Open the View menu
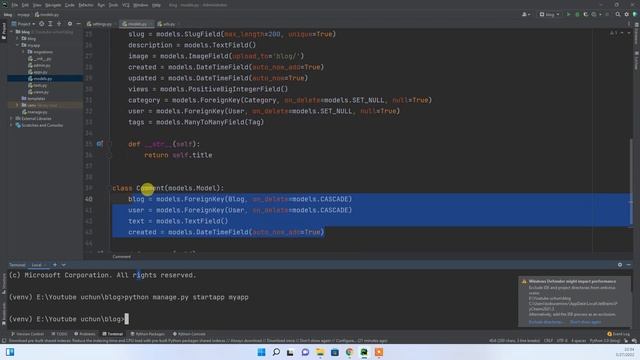Viewport: 640px width, 360px height. [37, 5]
